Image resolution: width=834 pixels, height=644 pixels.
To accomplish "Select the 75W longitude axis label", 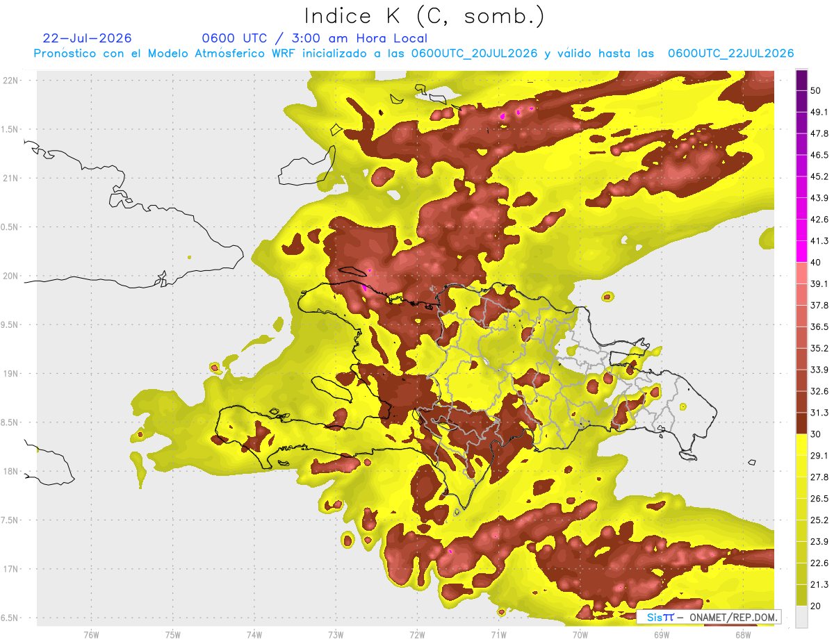I will (172, 634).
